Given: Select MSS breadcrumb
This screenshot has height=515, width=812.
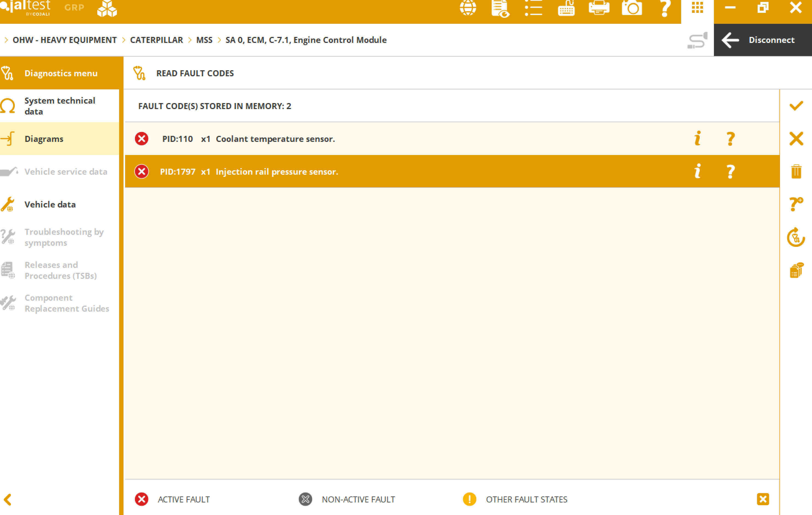Looking at the screenshot, I should click(204, 40).
